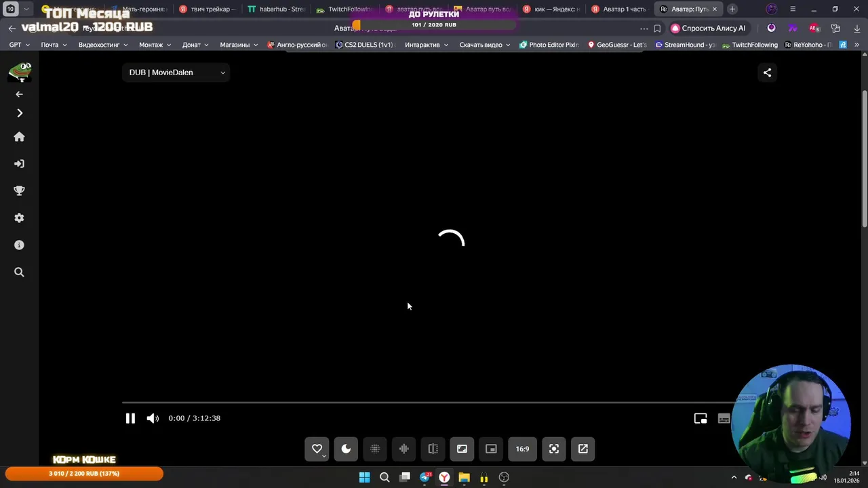Viewport: 868px width, 488px height.
Task: Switch to the Аватар 1 часть tab
Action: click(620, 9)
